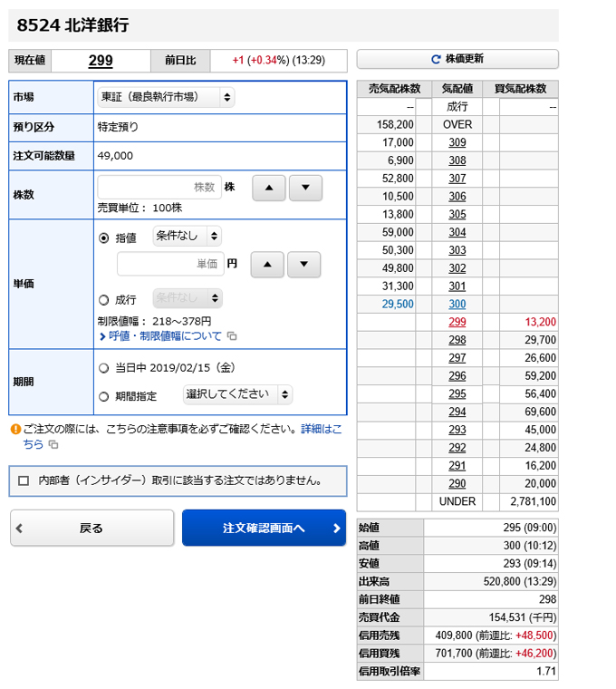Screen dimensions: 616x689
Task: Select quote price 291
Action: (457, 466)
